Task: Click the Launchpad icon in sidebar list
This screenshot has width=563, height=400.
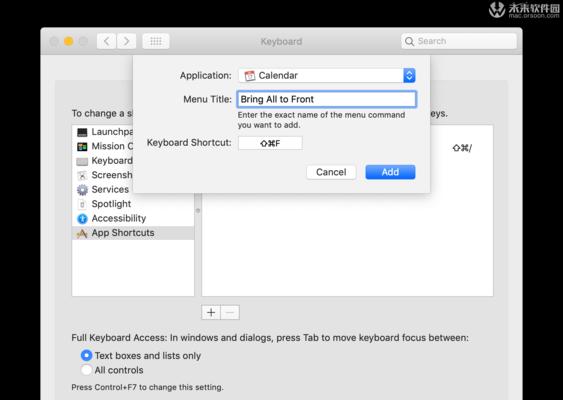Action: (x=82, y=132)
